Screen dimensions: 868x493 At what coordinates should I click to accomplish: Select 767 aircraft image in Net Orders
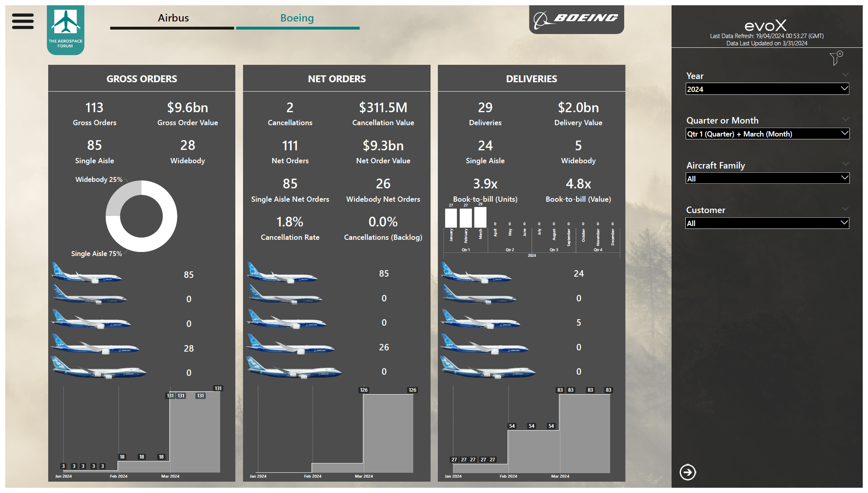[285, 295]
